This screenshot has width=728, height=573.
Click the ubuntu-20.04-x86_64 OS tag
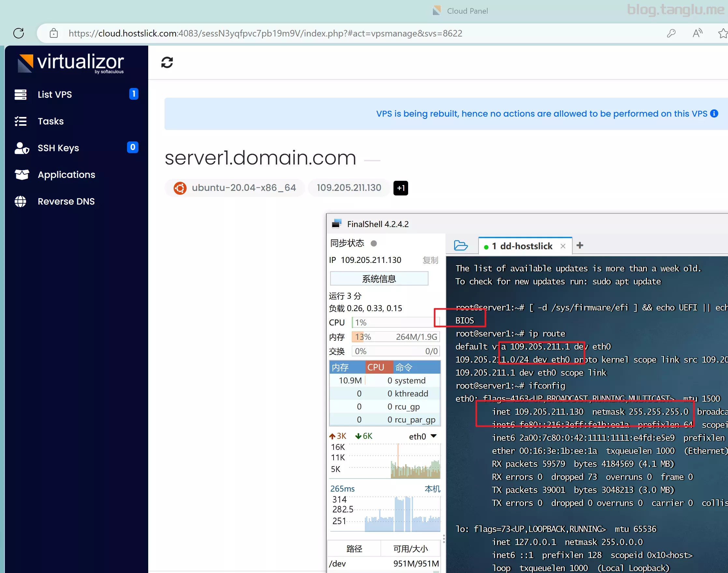coord(235,188)
